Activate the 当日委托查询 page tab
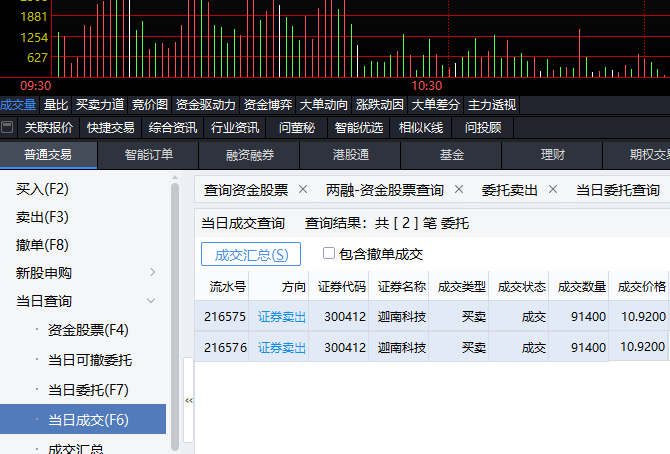The width and height of the screenshot is (670, 454). click(618, 190)
